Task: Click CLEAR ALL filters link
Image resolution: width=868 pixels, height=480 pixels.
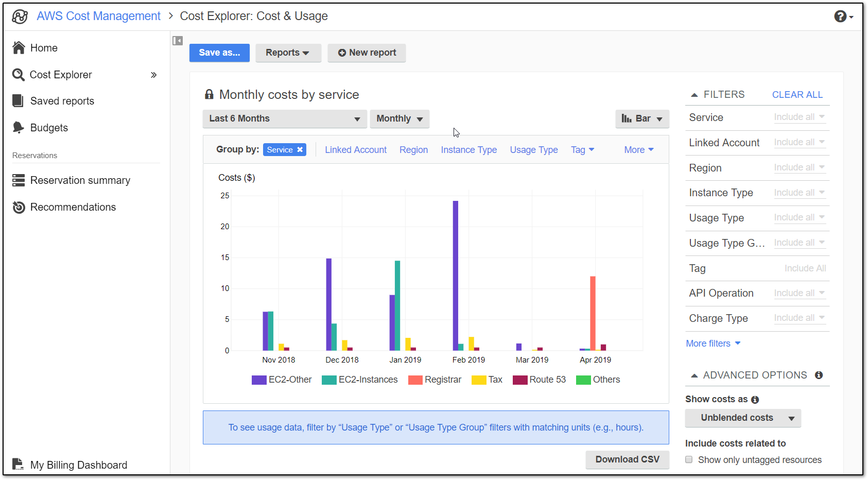Action: [x=797, y=95]
